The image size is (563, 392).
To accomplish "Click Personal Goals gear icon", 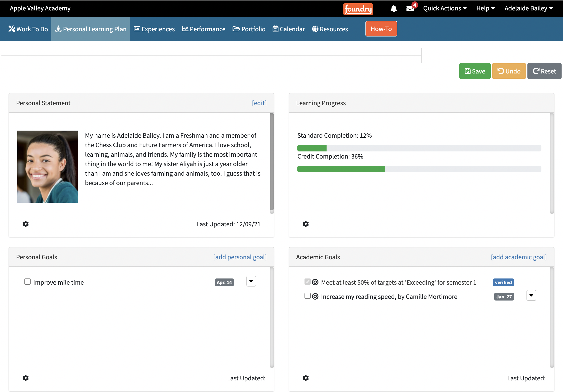I will 26,378.
